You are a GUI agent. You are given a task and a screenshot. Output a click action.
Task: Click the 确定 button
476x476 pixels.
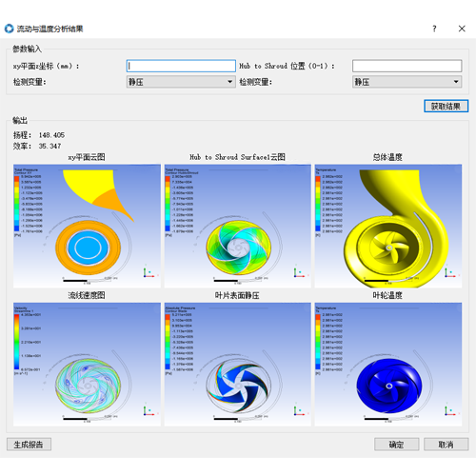(396, 445)
